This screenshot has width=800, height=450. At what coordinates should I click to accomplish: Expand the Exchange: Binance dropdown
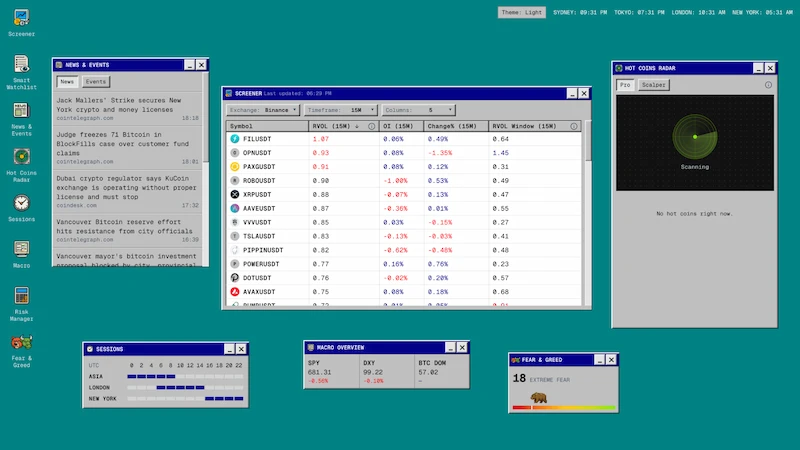click(263, 109)
